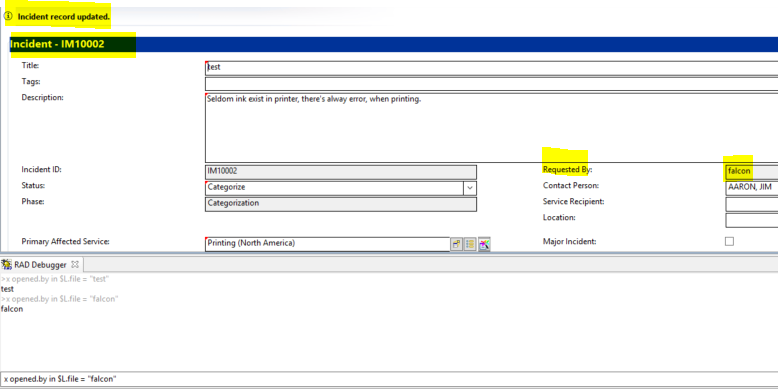Image resolution: width=778 pixels, height=389 pixels.
Task: Click the Incident - IM10002 header text
Action: [57, 44]
